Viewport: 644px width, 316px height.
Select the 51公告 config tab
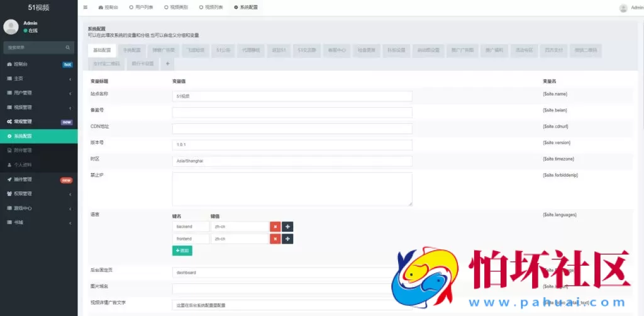(223, 50)
